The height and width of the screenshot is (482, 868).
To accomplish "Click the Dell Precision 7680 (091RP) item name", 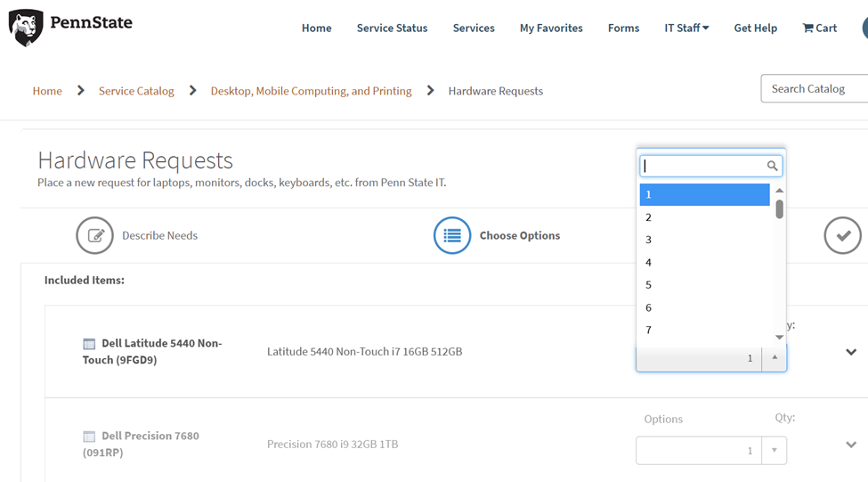I will pyautogui.click(x=141, y=444).
